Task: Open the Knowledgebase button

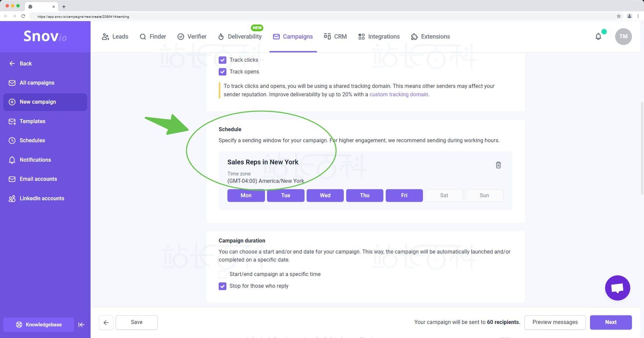Action: pos(39,325)
